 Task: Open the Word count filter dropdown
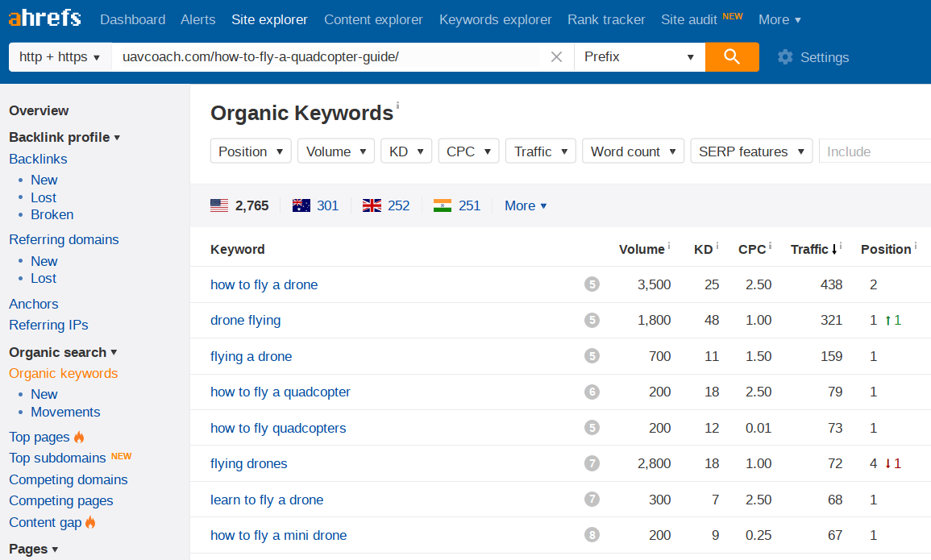(x=633, y=151)
